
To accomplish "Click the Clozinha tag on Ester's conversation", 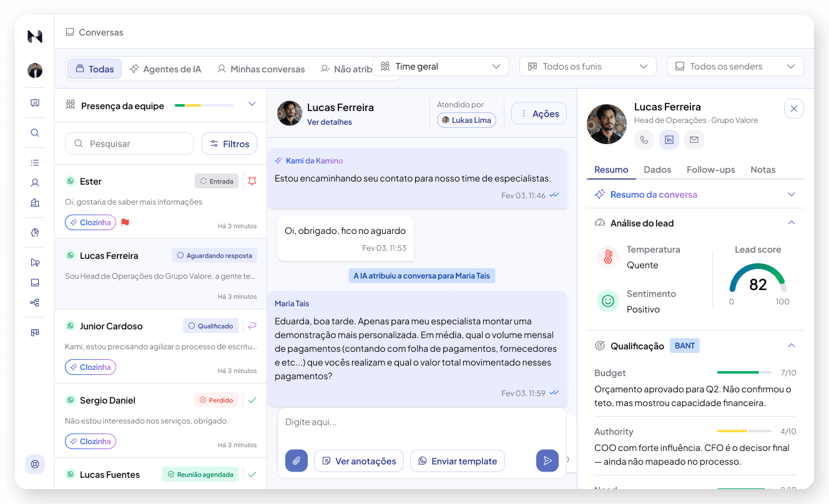I will coord(91,222).
